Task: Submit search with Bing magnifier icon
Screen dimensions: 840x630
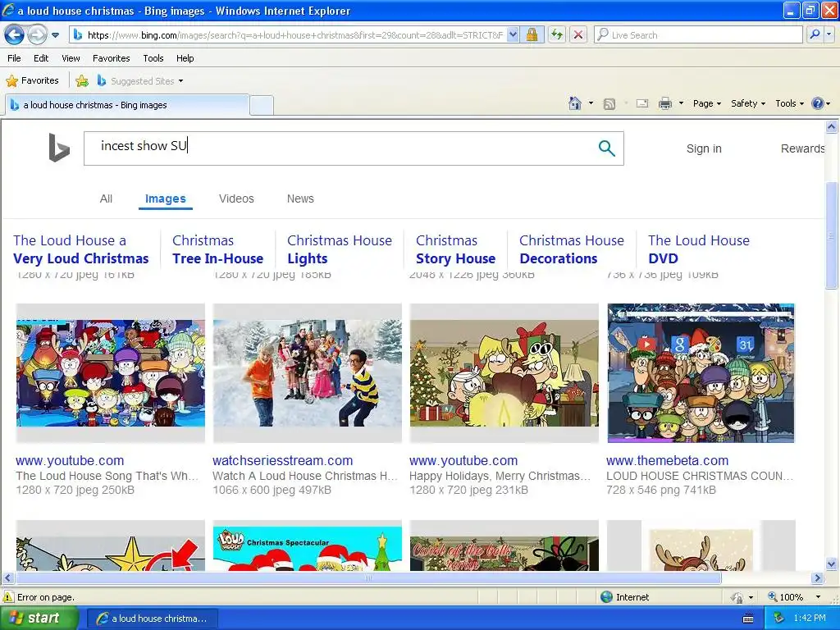Action: point(606,148)
